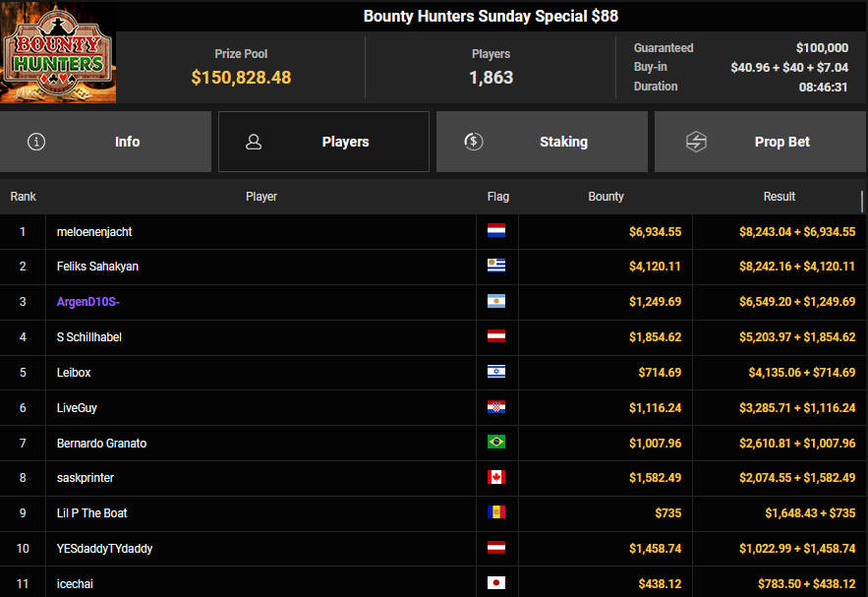The height and width of the screenshot is (597, 868).
Task: Switch to the Staking tab
Action: 542,142
